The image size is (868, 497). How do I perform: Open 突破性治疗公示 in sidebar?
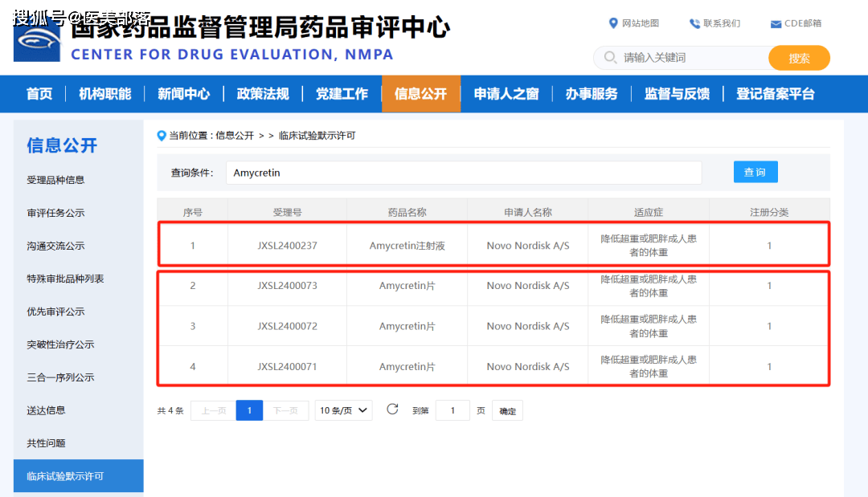point(60,344)
